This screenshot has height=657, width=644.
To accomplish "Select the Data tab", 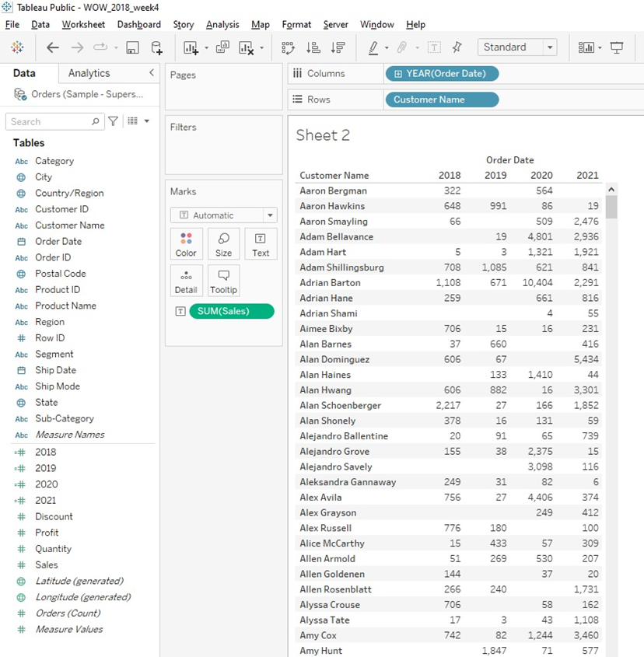I will 24,73.
